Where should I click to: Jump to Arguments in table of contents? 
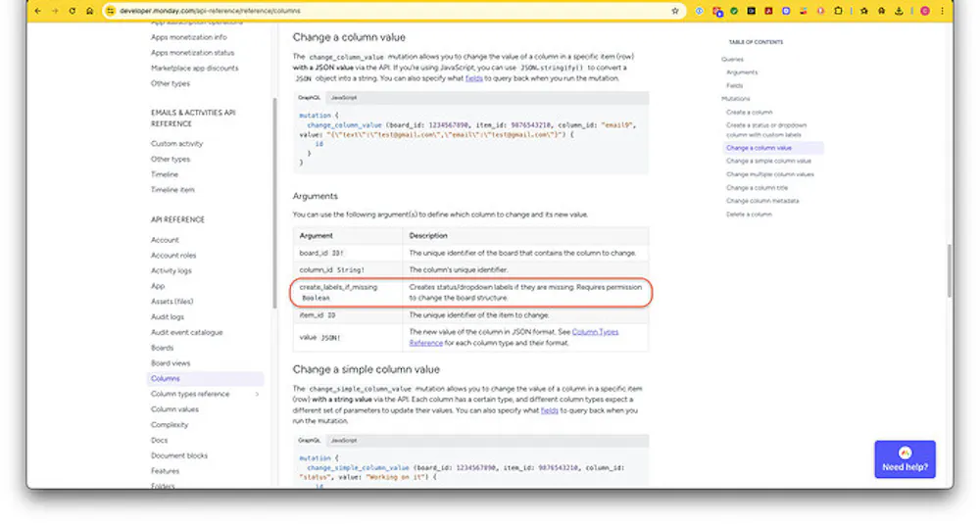742,72
